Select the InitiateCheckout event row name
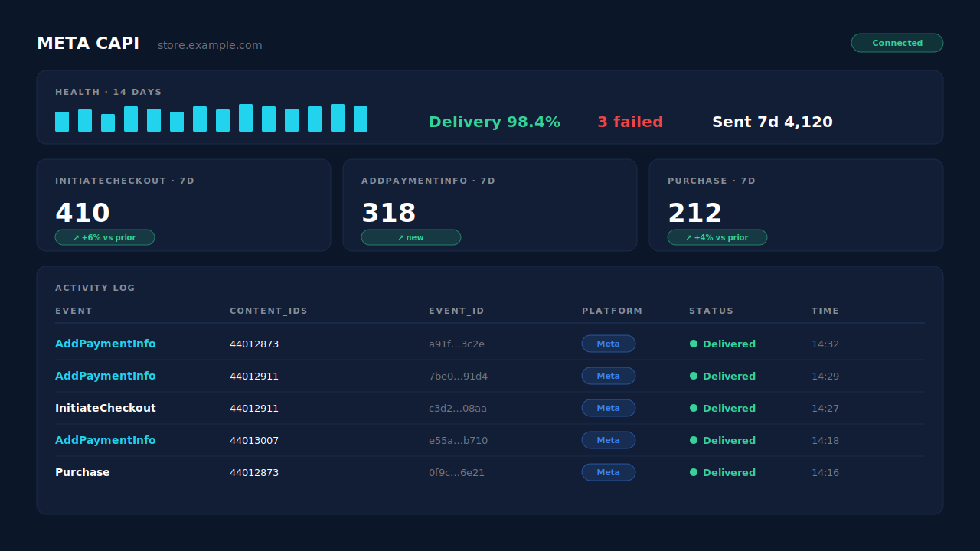Image resolution: width=980 pixels, height=551 pixels. (x=106, y=408)
